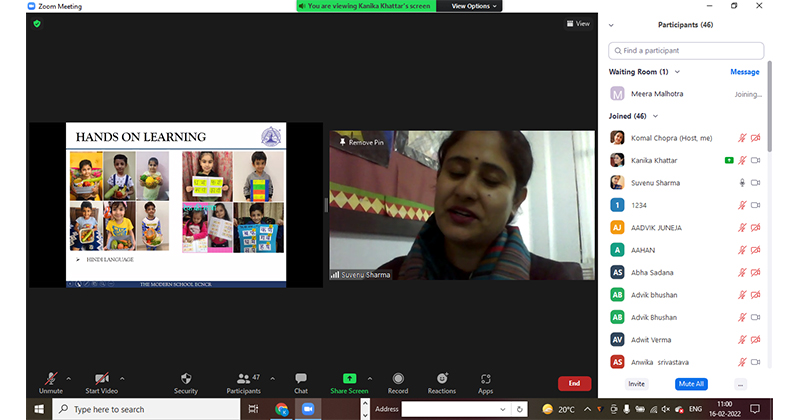
Task: Click the red End meeting button
Action: 574,383
